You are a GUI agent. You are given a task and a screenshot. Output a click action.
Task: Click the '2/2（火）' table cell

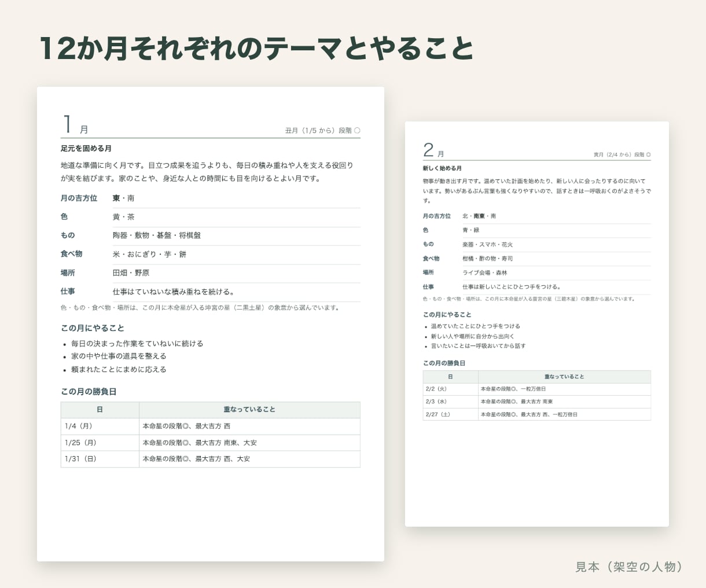click(x=451, y=389)
